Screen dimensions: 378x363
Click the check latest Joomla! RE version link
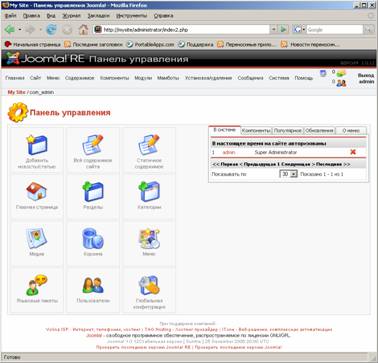point(143,347)
